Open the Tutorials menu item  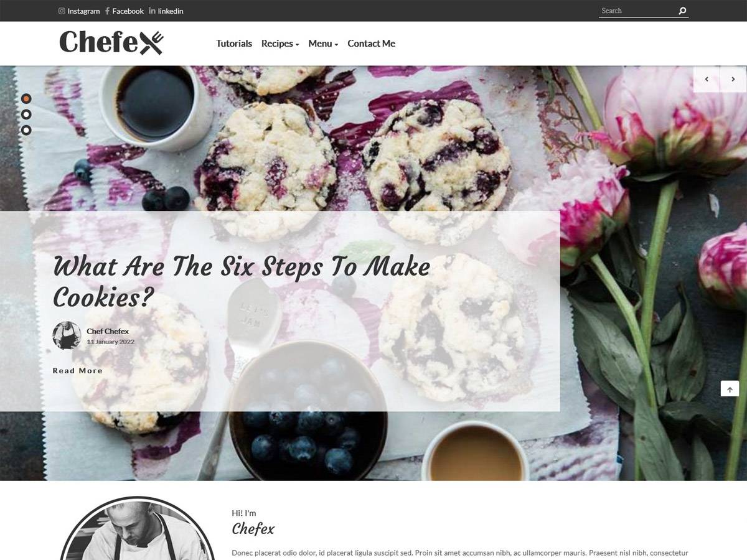(234, 44)
